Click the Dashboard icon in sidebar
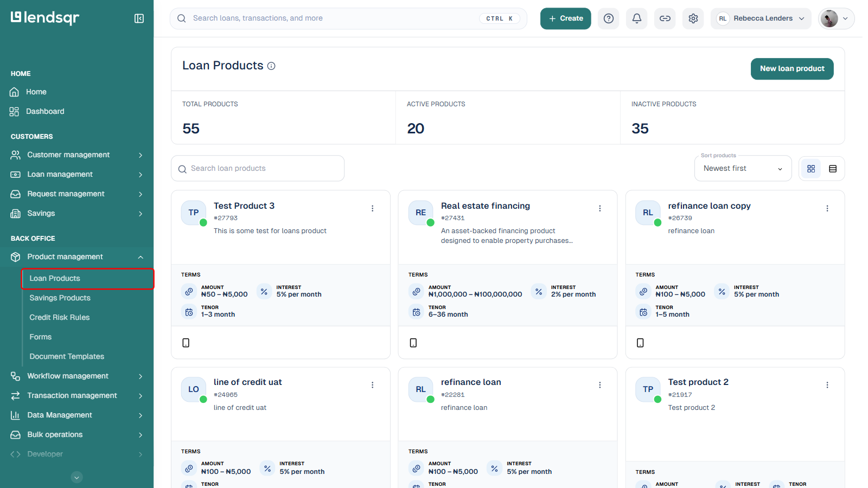The width and height of the screenshot is (868, 488). pos(15,112)
